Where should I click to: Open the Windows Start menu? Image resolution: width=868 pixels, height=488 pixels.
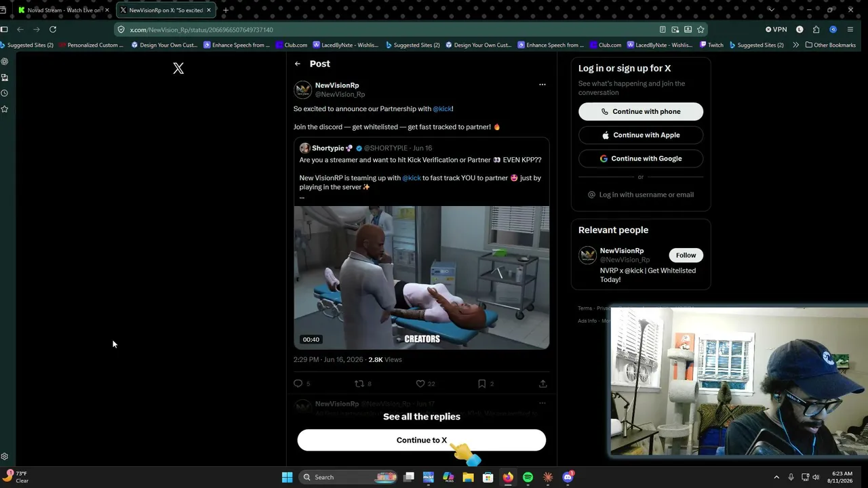[287, 477]
